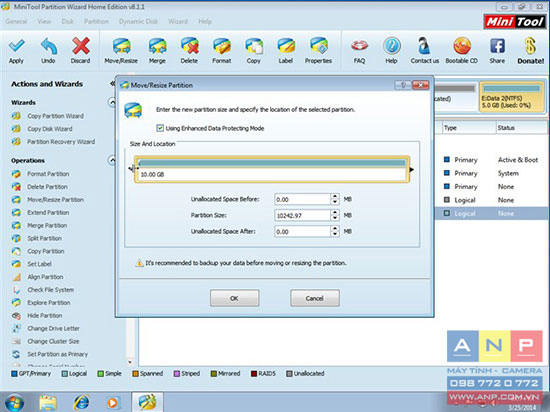Open the General menu

pos(16,21)
